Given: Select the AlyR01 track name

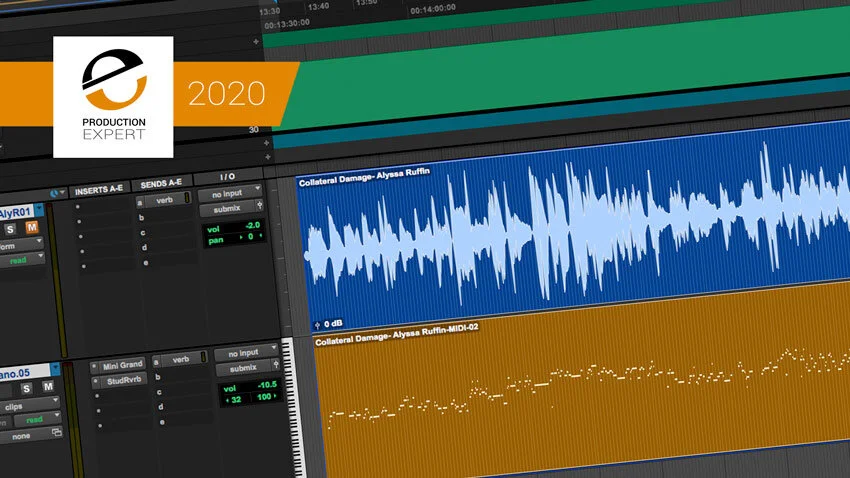Looking at the screenshot, I should pos(16,212).
